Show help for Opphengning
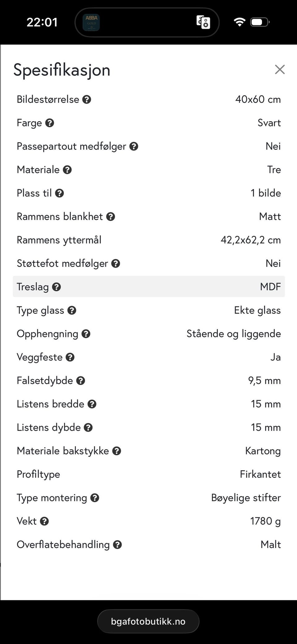Screen dimensions: 297x644 [x=86, y=334]
